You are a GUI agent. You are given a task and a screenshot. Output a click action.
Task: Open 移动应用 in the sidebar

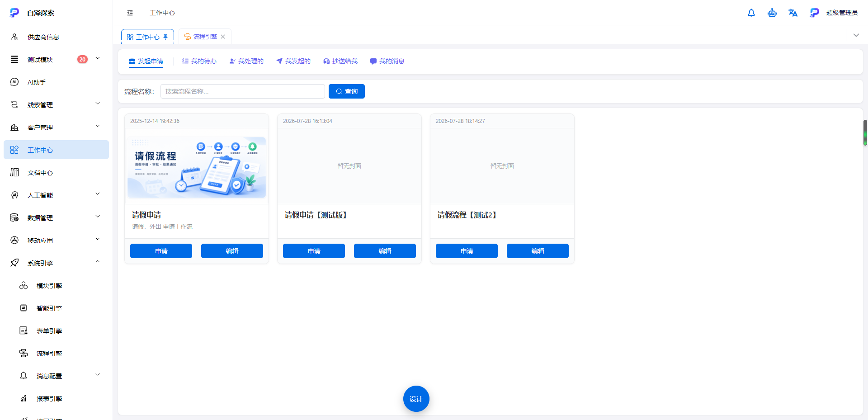[x=56, y=240]
